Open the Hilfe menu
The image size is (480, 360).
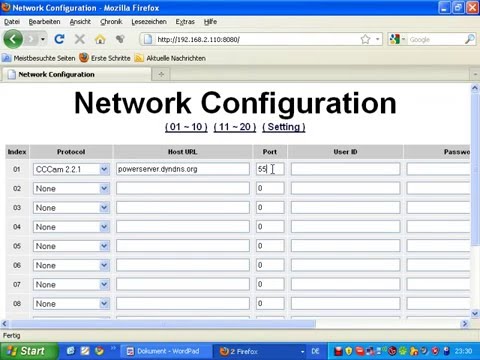click(210, 22)
